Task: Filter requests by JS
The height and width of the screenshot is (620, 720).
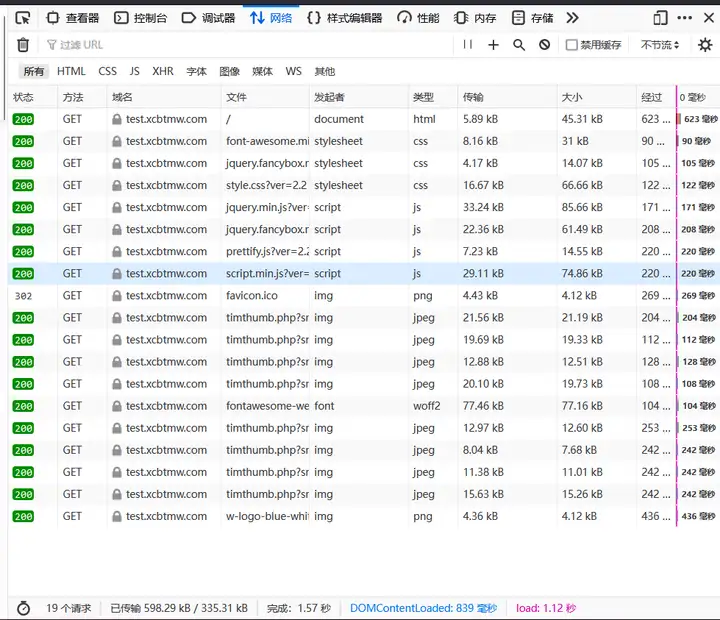Action: point(135,71)
